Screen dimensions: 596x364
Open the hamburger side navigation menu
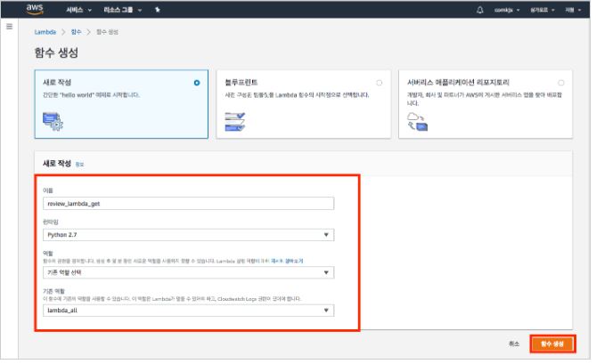pos(10,27)
